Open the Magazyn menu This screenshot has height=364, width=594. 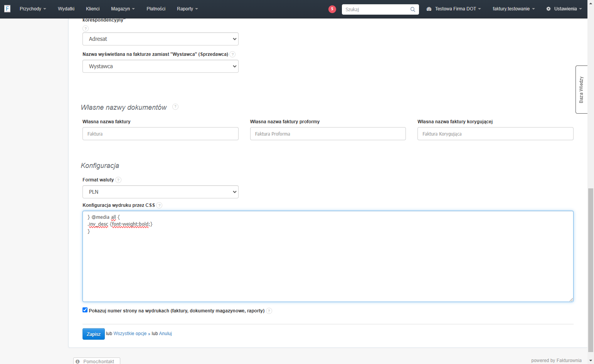tap(123, 9)
